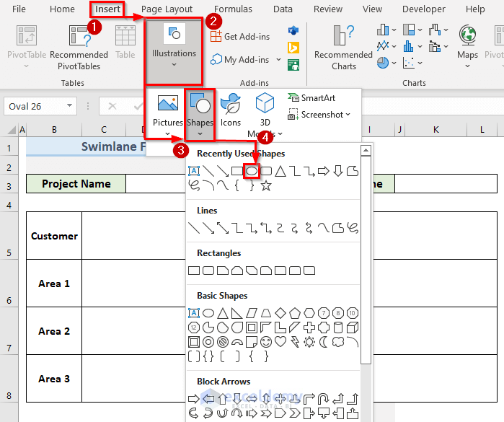Open the Name Box dropdown arrow

pos(69,106)
